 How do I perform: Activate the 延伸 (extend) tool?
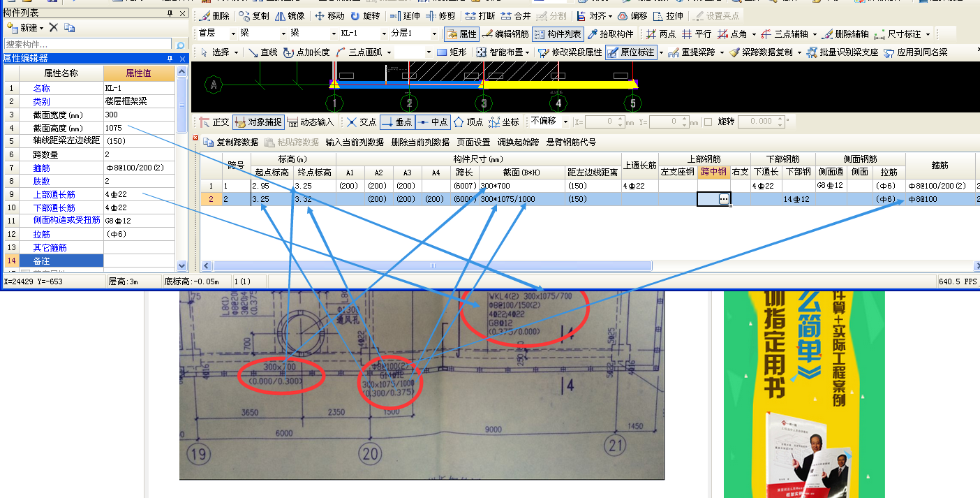pyautogui.click(x=405, y=15)
